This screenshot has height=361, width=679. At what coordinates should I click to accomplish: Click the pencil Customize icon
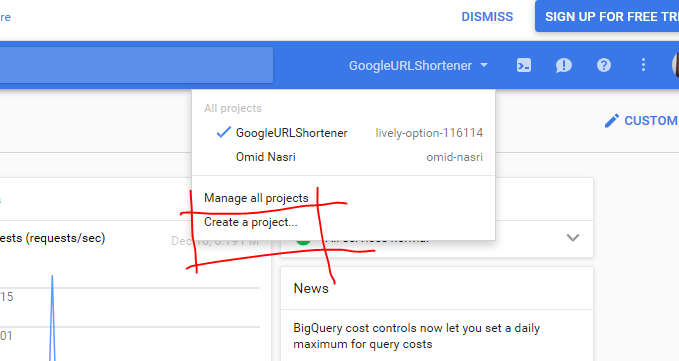611,121
